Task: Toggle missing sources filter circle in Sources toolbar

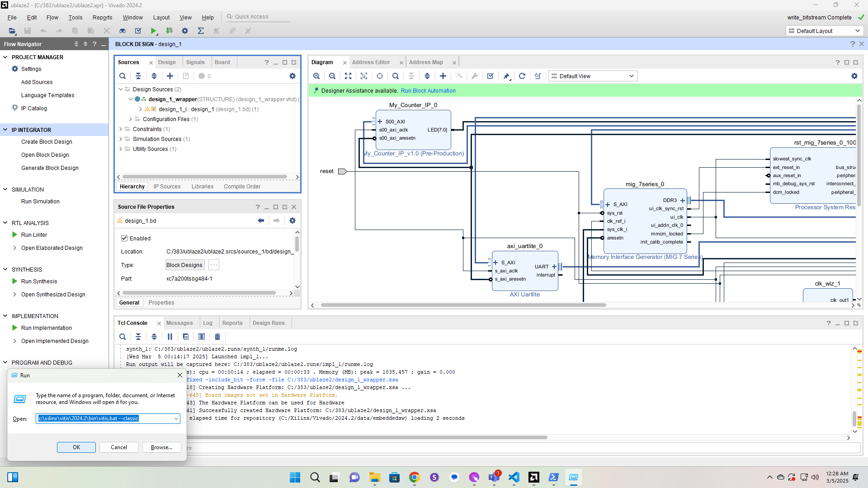Action: tap(202, 76)
